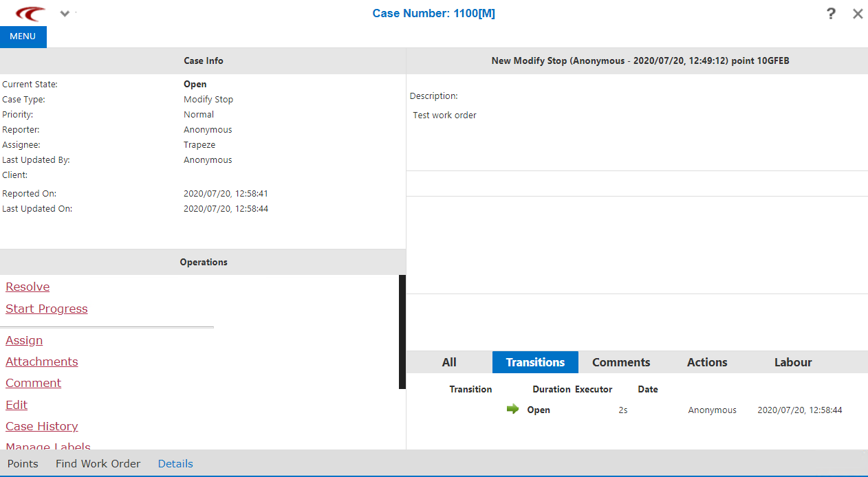
Task: Open the Actions tab
Action: click(x=706, y=362)
